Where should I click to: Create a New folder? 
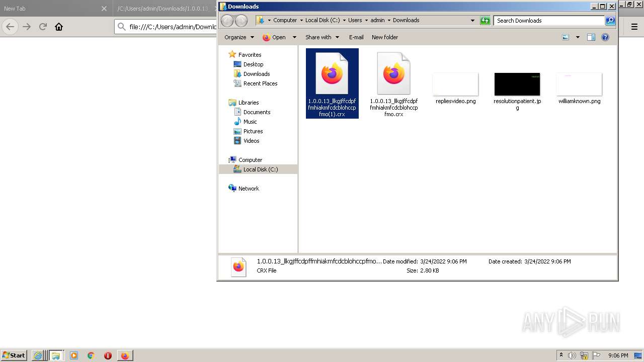[385, 37]
